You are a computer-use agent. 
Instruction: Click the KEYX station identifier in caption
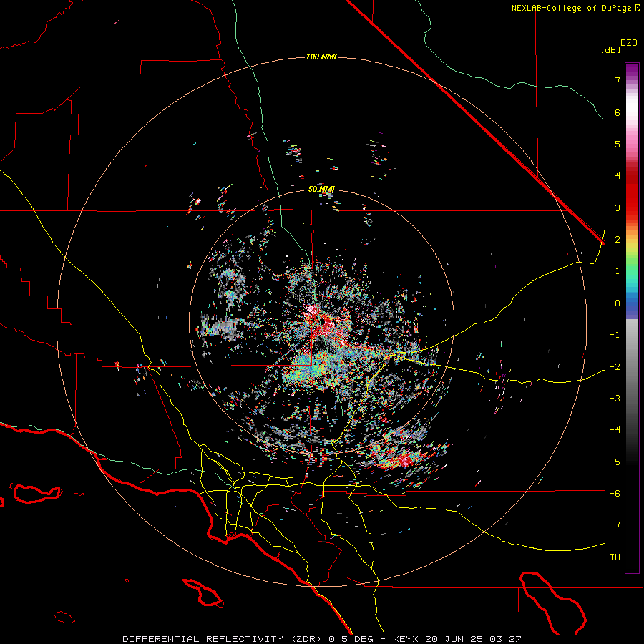(406, 639)
